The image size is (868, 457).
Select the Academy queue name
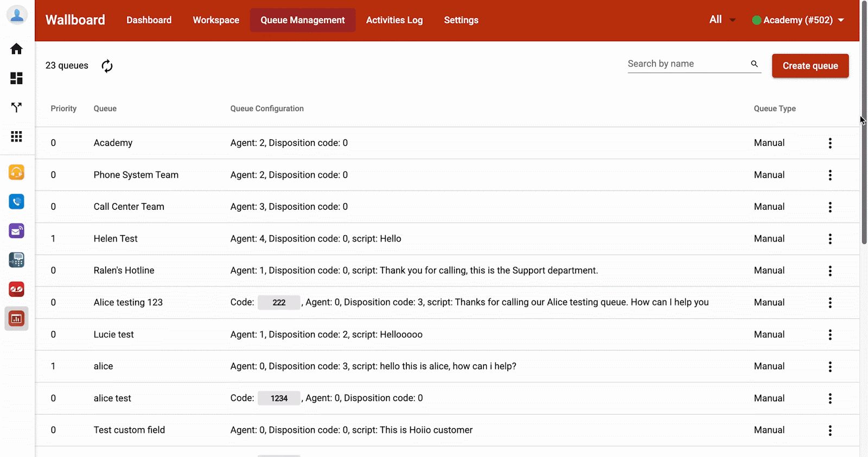click(x=113, y=143)
